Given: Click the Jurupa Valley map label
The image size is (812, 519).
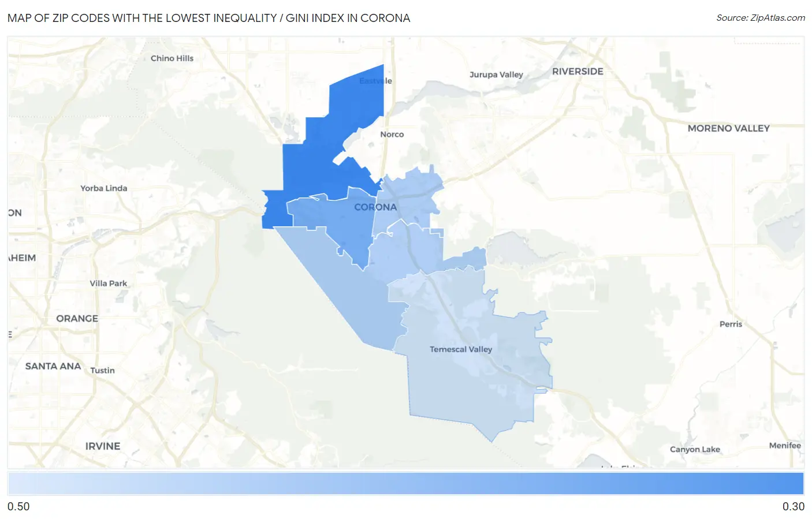Looking at the screenshot, I should pyautogui.click(x=496, y=74).
